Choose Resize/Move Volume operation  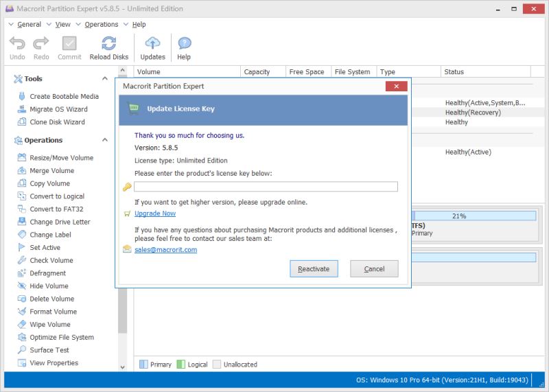tap(61, 158)
